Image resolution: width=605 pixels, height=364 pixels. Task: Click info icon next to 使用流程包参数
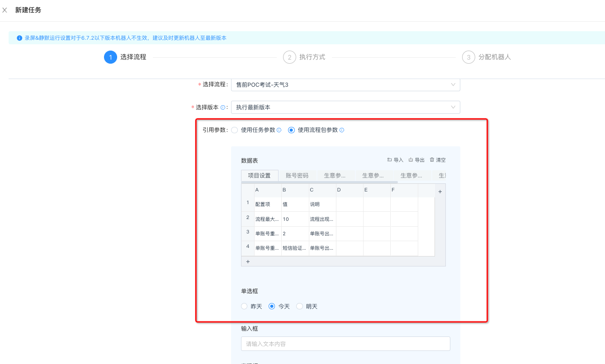pos(342,130)
